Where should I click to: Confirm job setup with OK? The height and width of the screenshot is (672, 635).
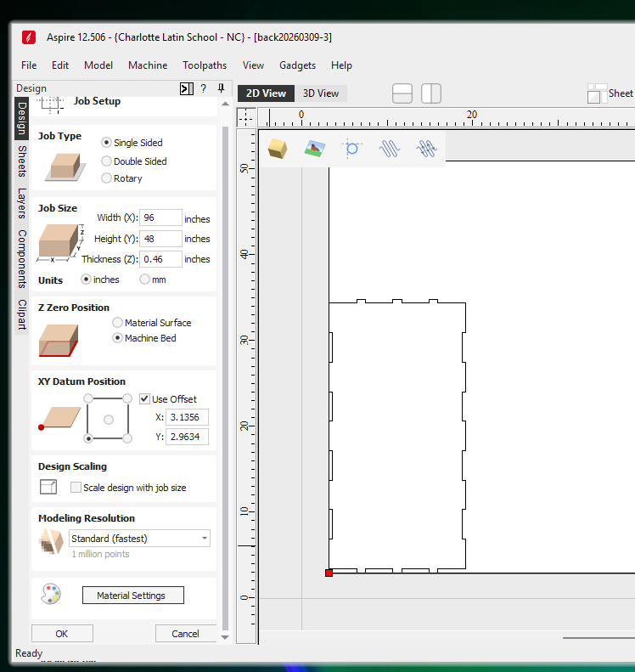pos(62,634)
